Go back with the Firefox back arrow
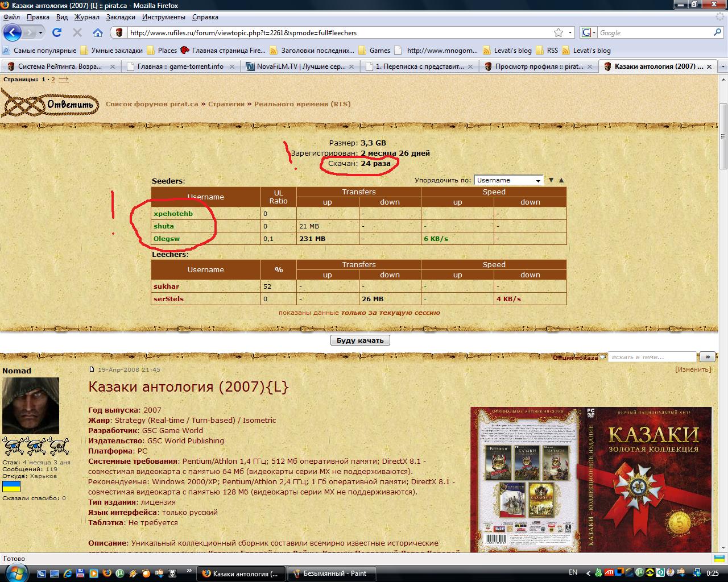The width and height of the screenshot is (728, 582). coord(13,32)
